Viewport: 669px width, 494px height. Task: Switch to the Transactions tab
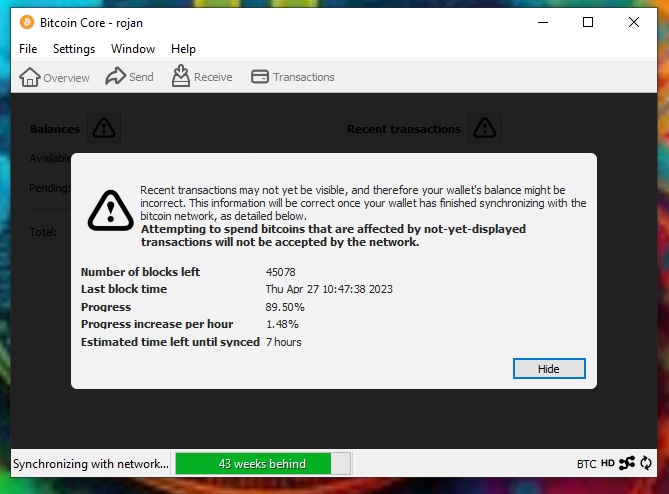click(x=293, y=77)
